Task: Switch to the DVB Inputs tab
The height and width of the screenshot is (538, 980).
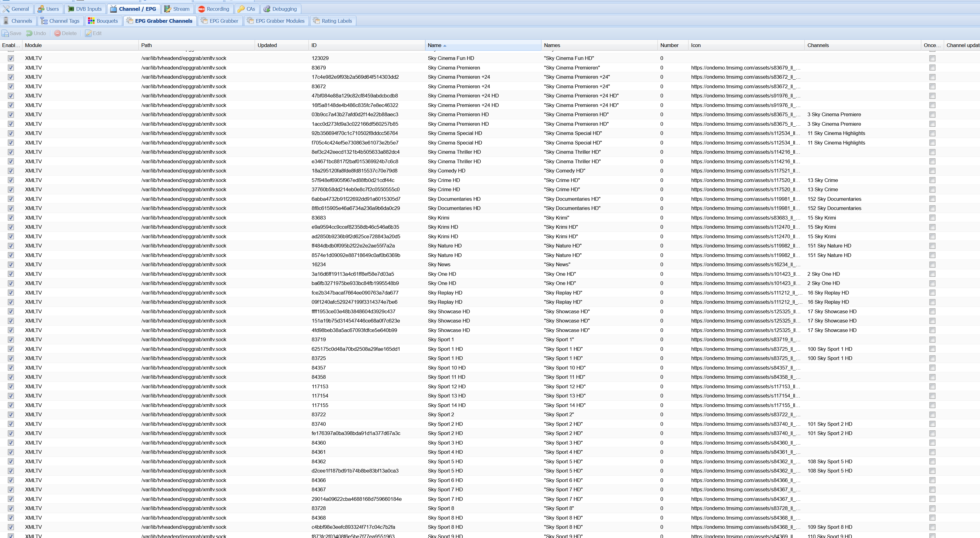Action: (85, 9)
